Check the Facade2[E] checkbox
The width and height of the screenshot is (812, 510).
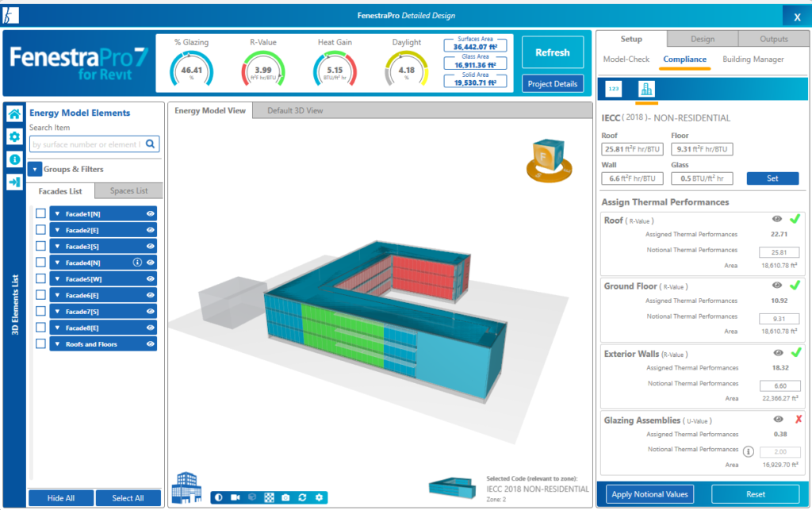[41, 230]
